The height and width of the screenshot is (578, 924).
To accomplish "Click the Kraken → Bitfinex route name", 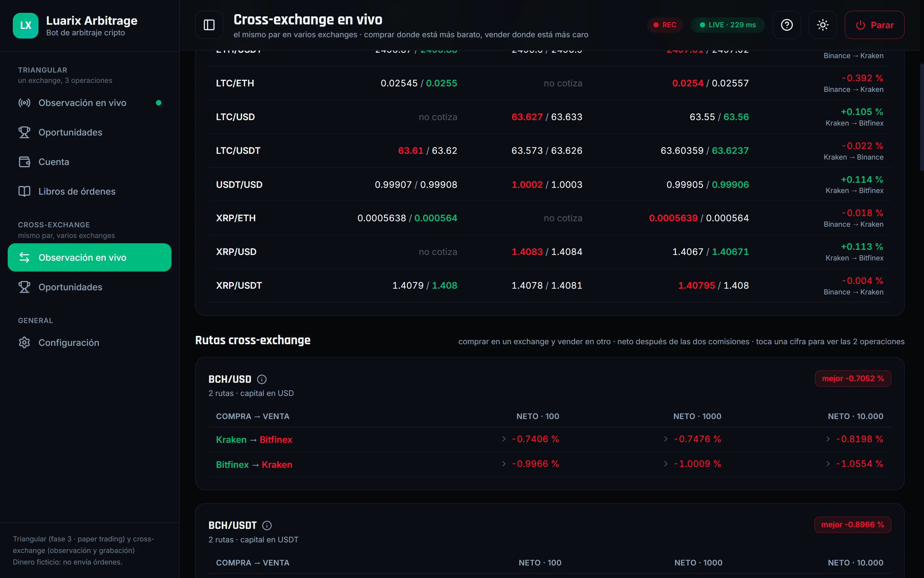I will click(x=254, y=440).
